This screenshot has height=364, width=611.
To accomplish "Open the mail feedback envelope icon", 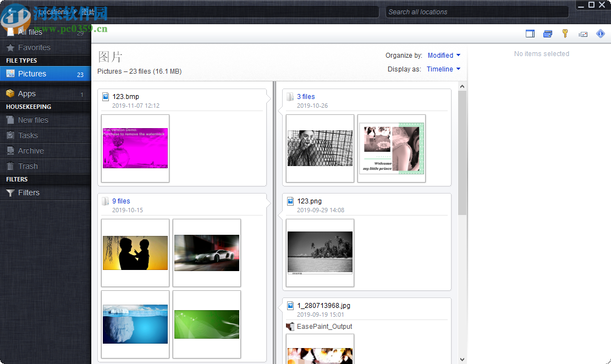I will pyautogui.click(x=583, y=34).
